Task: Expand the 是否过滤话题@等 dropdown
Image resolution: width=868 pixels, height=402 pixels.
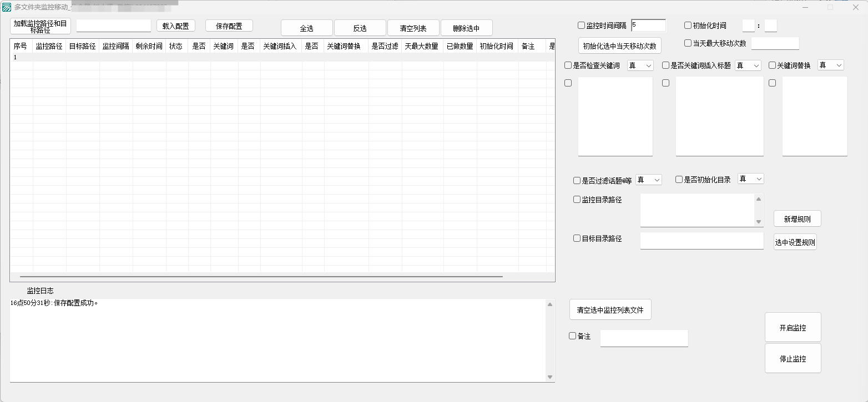Action: [648, 180]
